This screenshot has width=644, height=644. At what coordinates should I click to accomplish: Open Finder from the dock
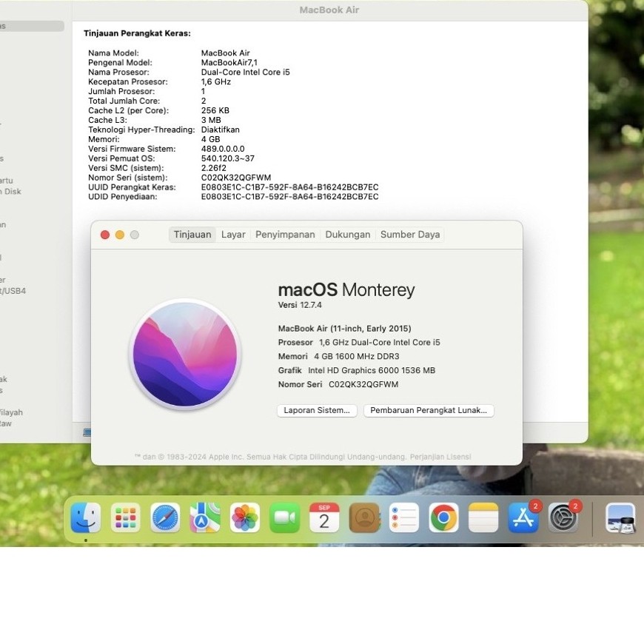(85, 517)
